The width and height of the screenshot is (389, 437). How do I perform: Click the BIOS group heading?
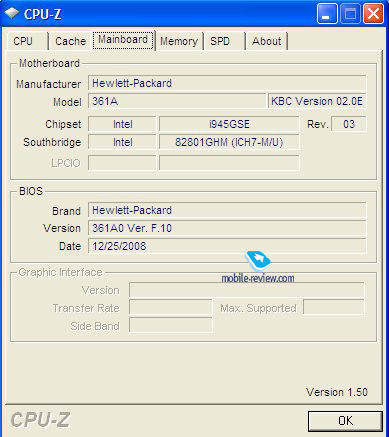(x=31, y=191)
